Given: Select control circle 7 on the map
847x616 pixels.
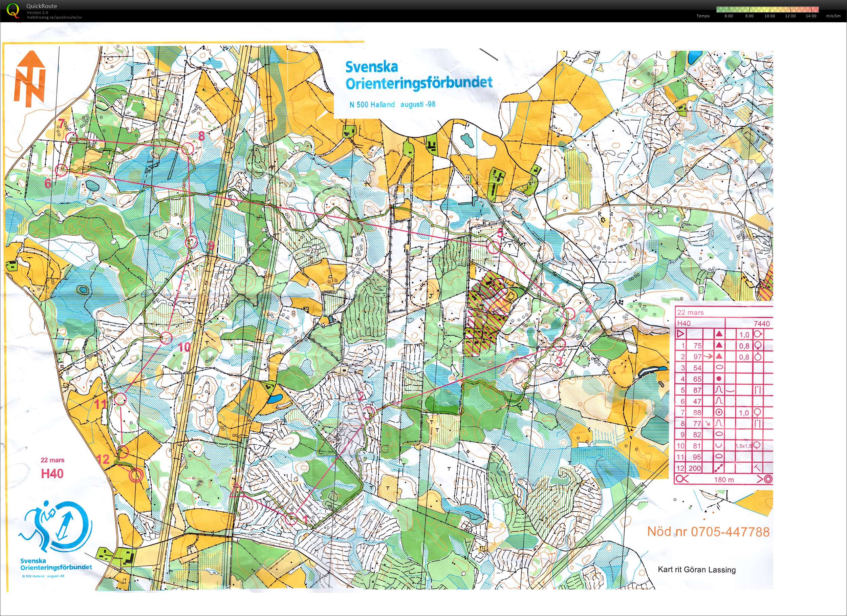Looking at the screenshot, I should (x=72, y=138).
